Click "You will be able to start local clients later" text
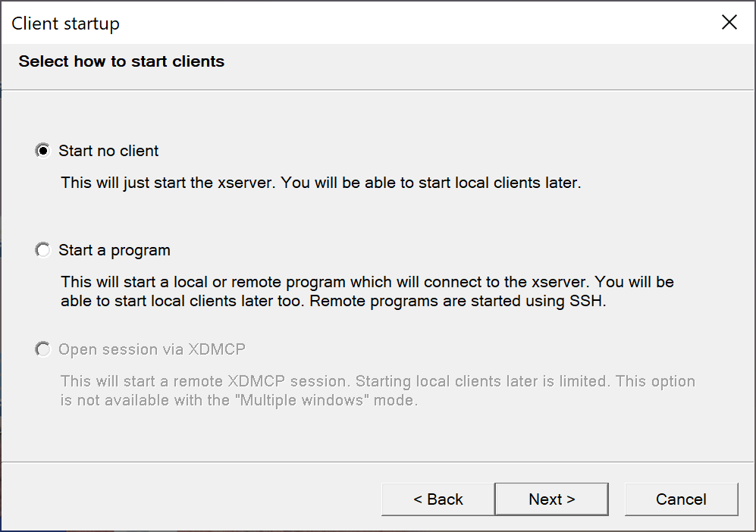The width and height of the screenshot is (756, 532). coord(431,183)
